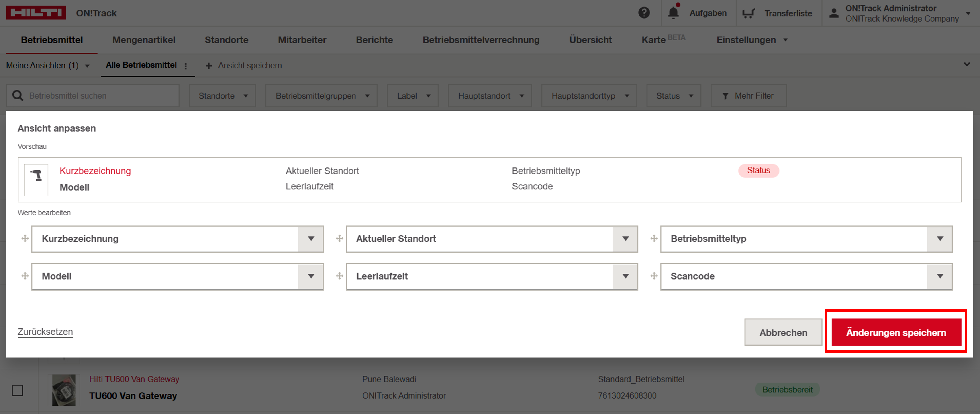Tick the TU600 Van Gateway row checkbox

[x=18, y=390]
